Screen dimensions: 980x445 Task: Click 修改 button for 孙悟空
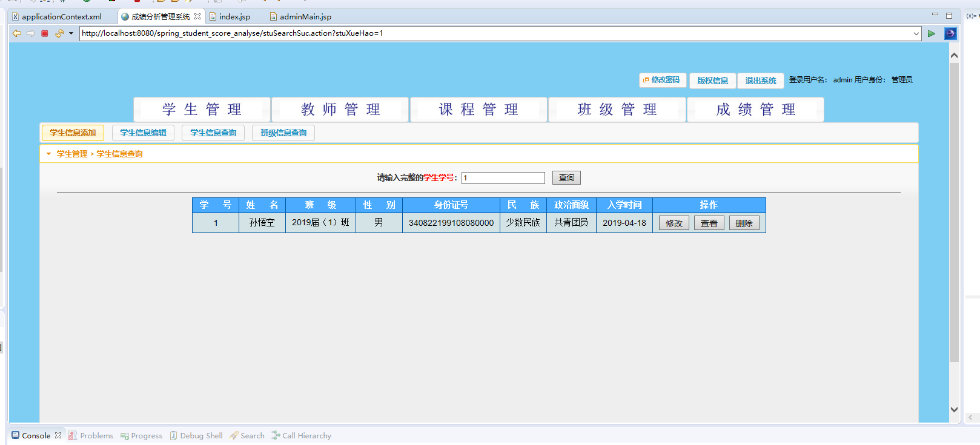(x=674, y=223)
